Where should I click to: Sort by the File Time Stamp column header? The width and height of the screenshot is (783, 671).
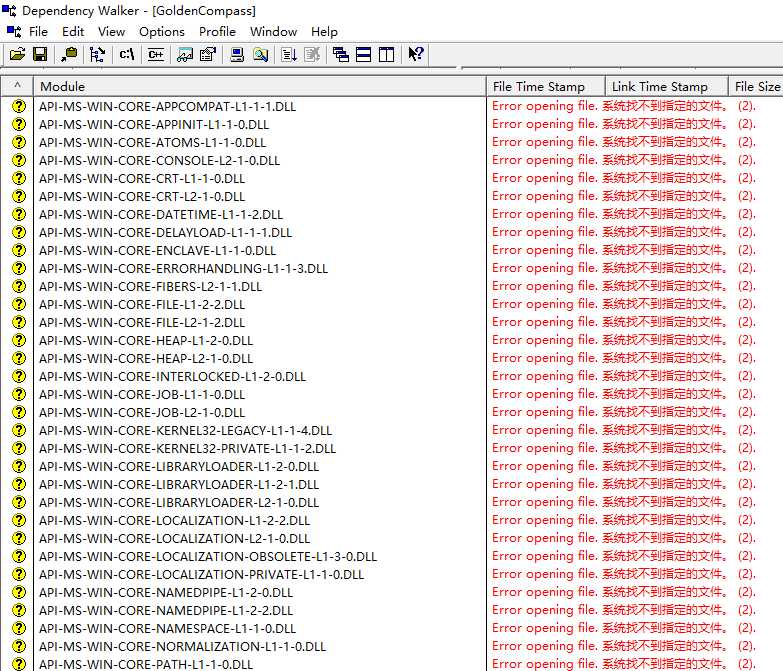(546, 86)
